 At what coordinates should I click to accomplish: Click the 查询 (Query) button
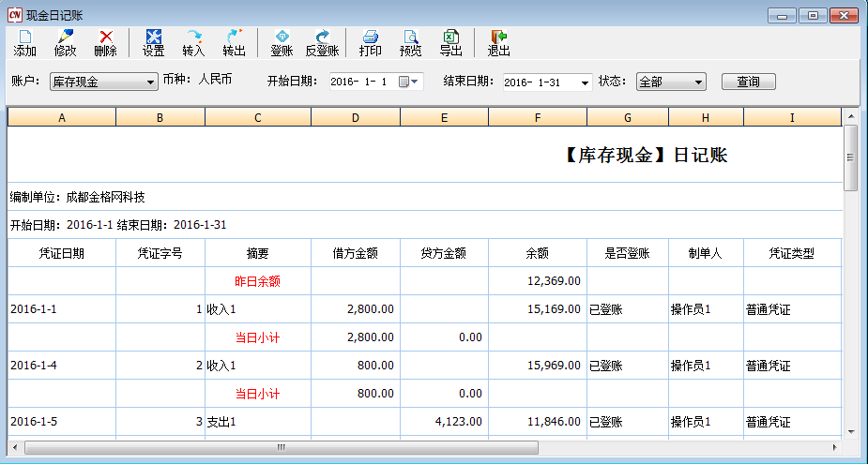tap(748, 82)
